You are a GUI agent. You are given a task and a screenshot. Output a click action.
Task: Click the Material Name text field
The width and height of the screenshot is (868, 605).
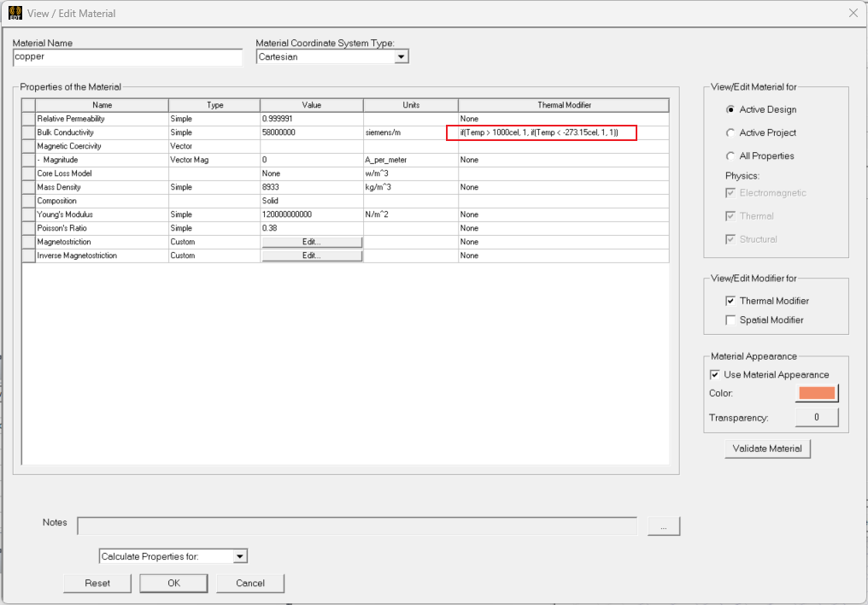pos(128,57)
